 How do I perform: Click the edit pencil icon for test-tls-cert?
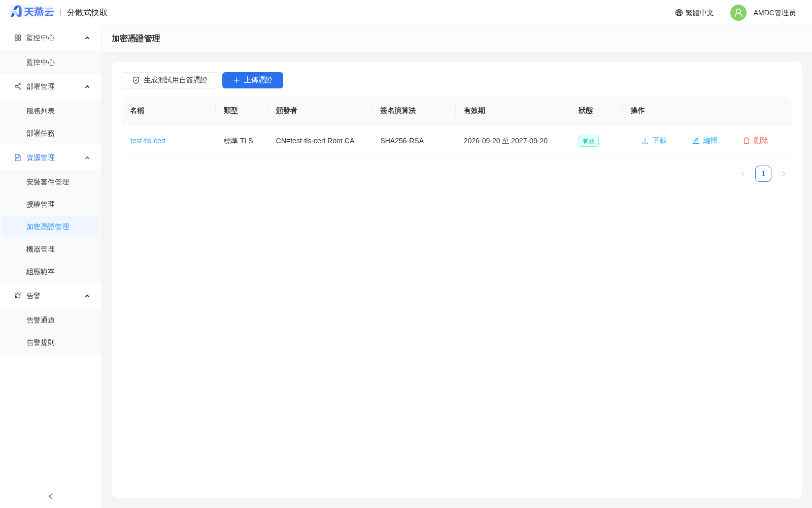pos(696,141)
